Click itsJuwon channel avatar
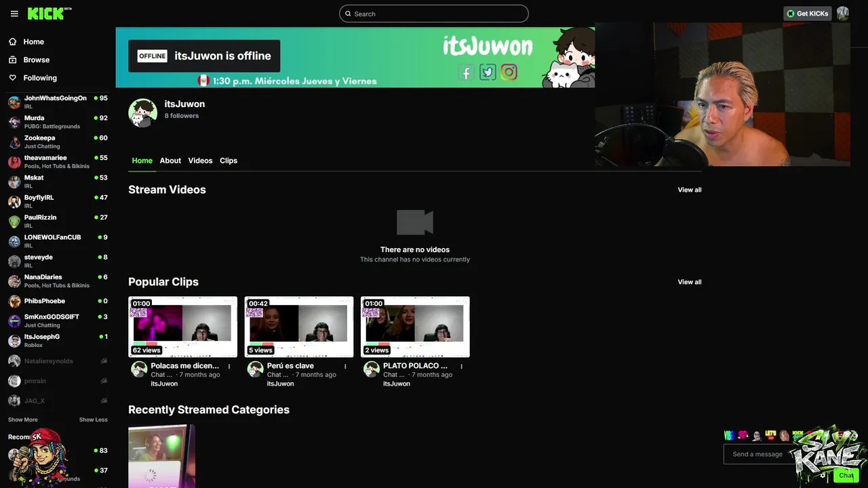 pos(143,113)
